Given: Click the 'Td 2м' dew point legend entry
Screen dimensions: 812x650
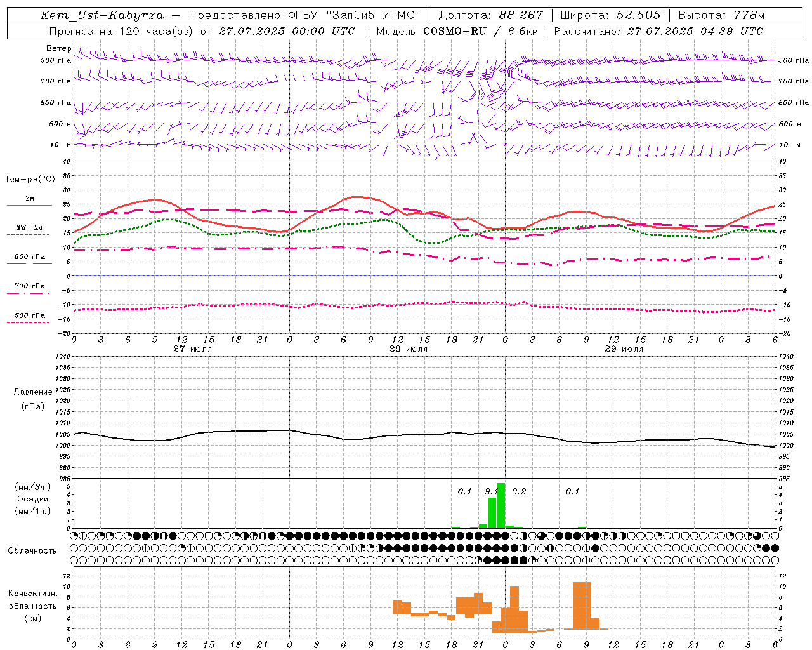Looking at the screenshot, I should click(x=29, y=227).
